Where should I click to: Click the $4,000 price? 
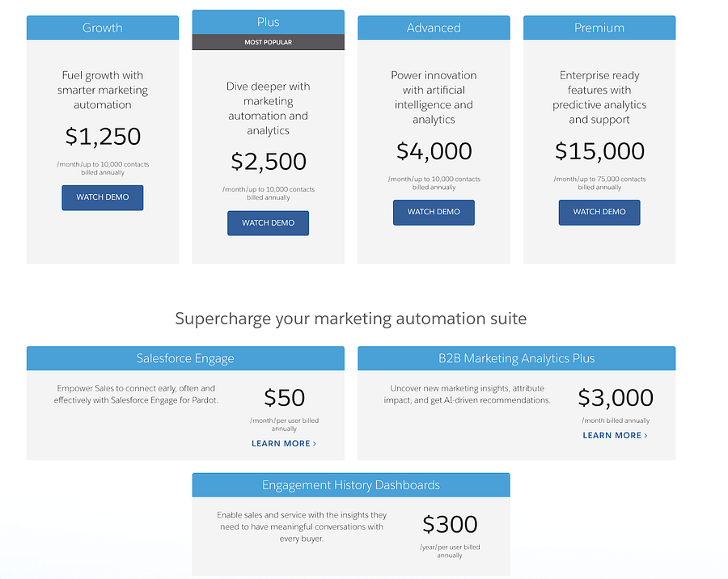[x=434, y=151]
